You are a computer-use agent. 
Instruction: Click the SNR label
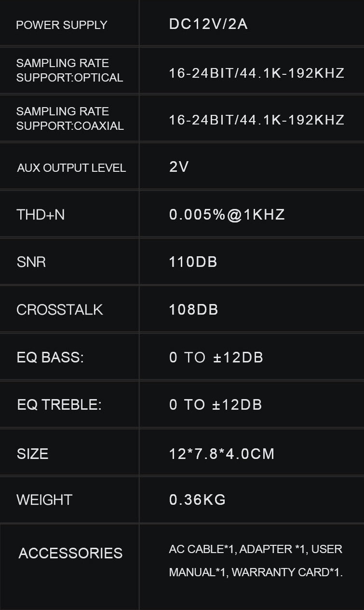click(x=31, y=262)
